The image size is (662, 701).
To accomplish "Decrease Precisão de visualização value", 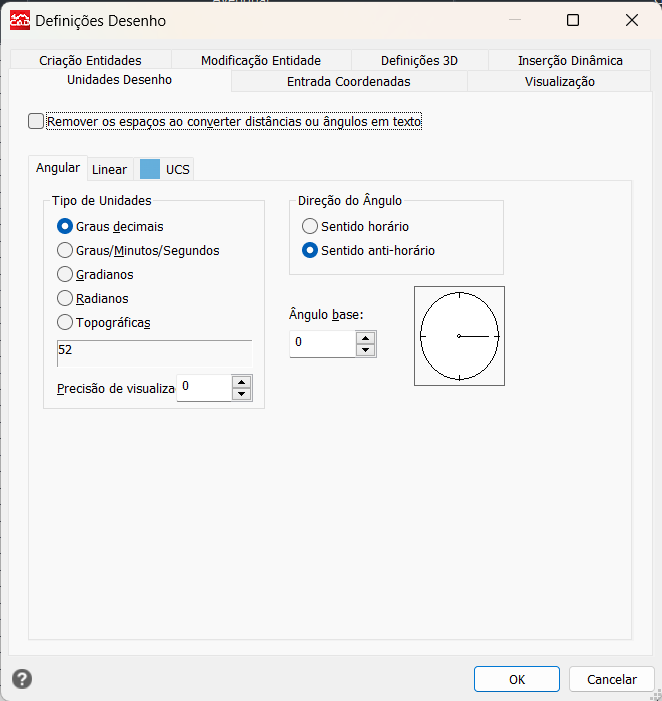I will coord(242,394).
